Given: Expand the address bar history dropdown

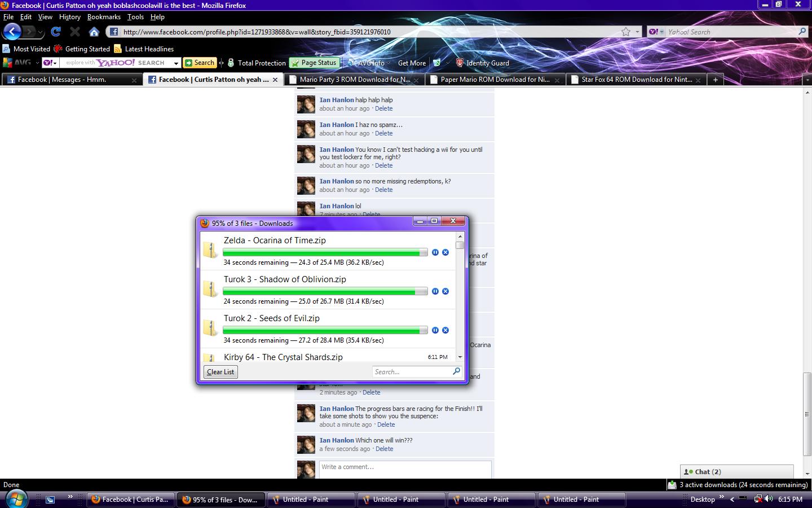Looking at the screenshot, I should tap(638, 32).
